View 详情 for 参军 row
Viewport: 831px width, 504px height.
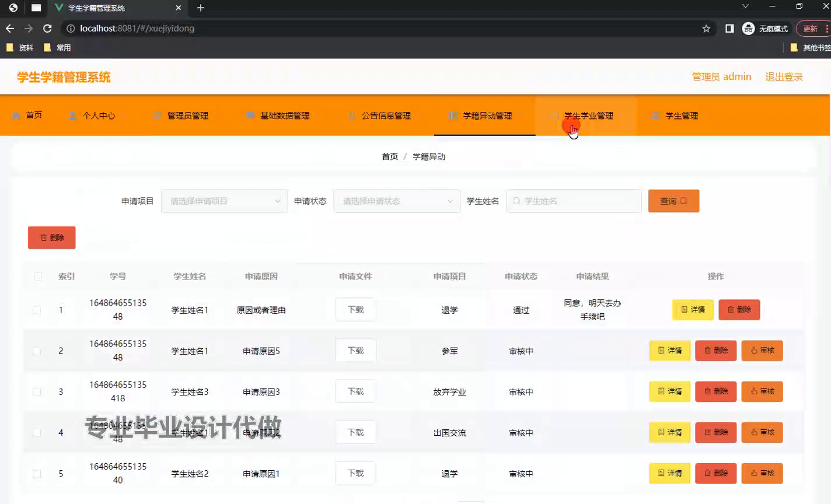[670, 351]
